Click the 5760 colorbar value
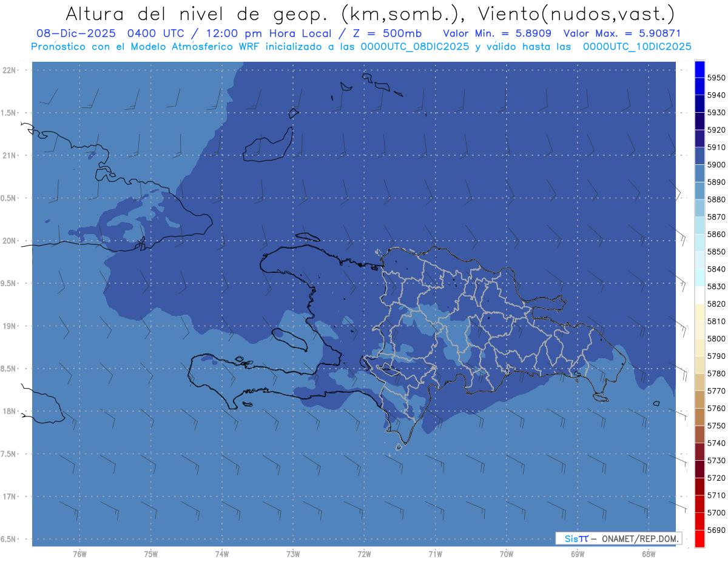This screenshot has width=728, height=562. 716,408
